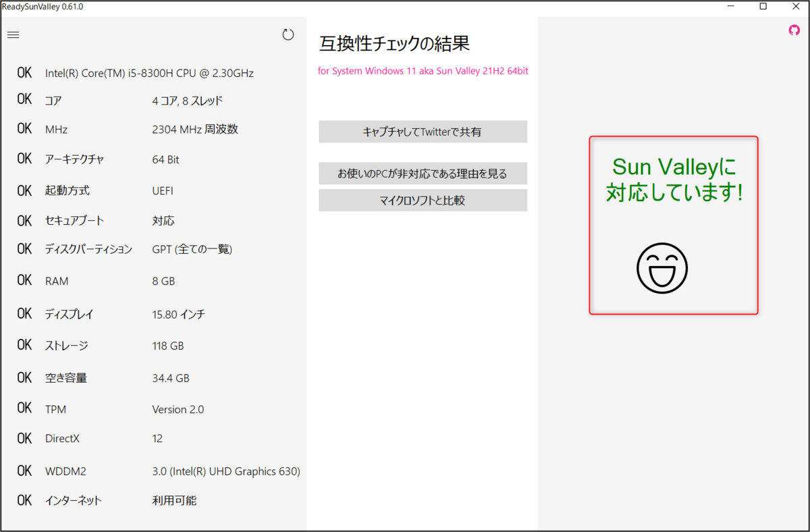Image resolution: width=810 pixels, height=532 pixels.
Task: Click the DirectX value 12
Action: click(x=157, y=439)
